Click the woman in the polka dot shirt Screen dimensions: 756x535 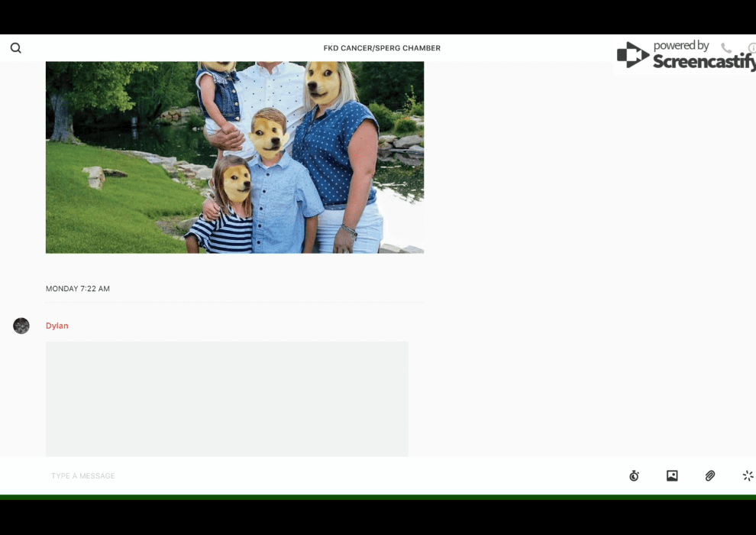(336, 153)
